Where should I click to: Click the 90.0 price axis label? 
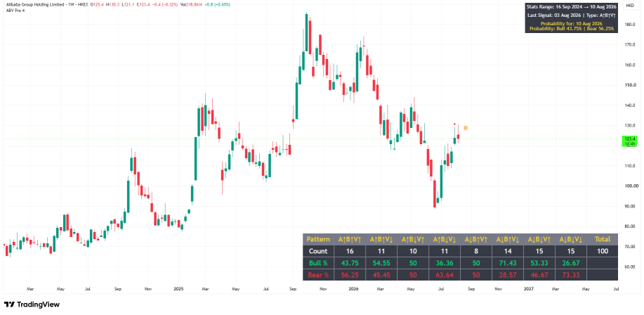(631, 206)
